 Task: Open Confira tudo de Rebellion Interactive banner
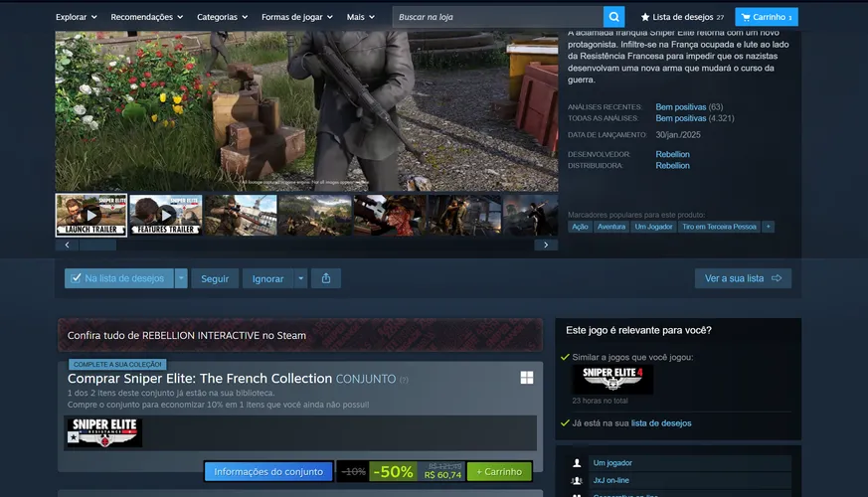(x=300, y=335)
